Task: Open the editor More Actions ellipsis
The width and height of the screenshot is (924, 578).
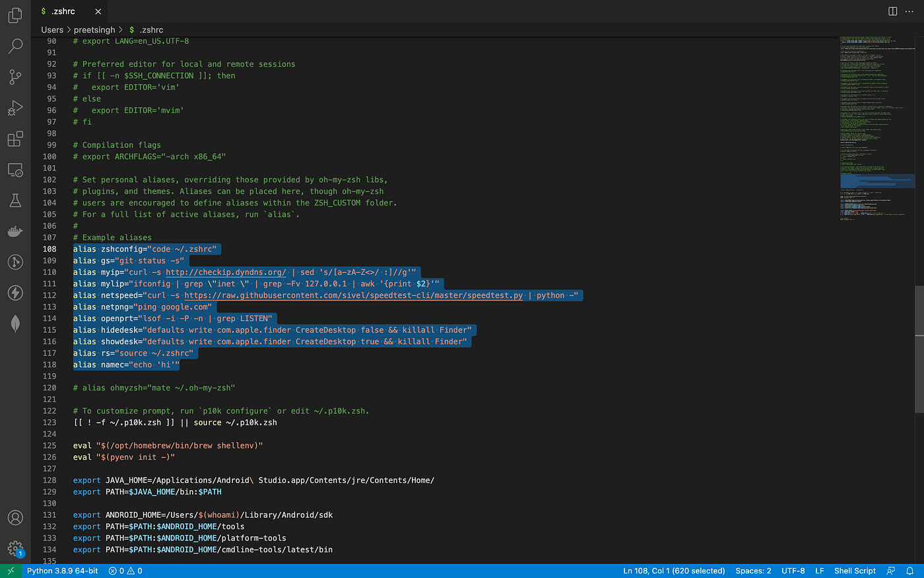Action: (909, 11)
